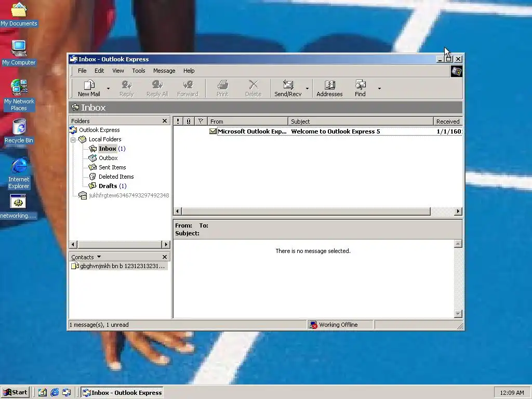Image resolution: width=532 pixels, height=399 pixels.
Task: Open the Contacts dropdown menu
Action: 99,257
